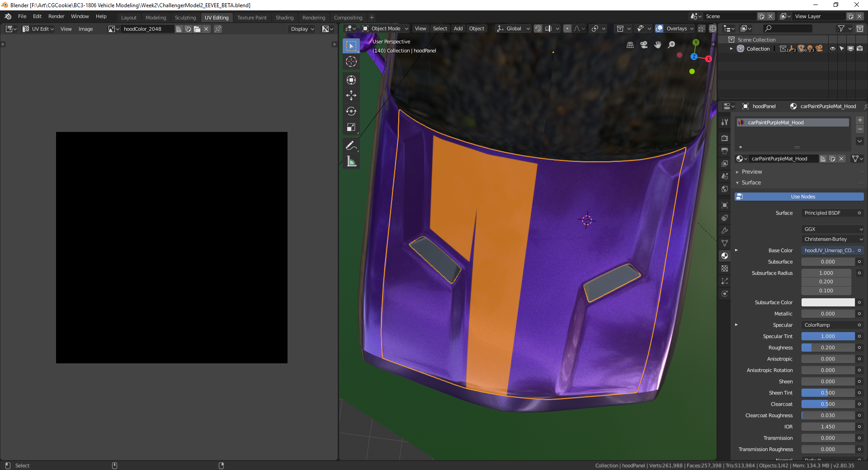Toggle viewport Overlays on or off

[659, 28]
